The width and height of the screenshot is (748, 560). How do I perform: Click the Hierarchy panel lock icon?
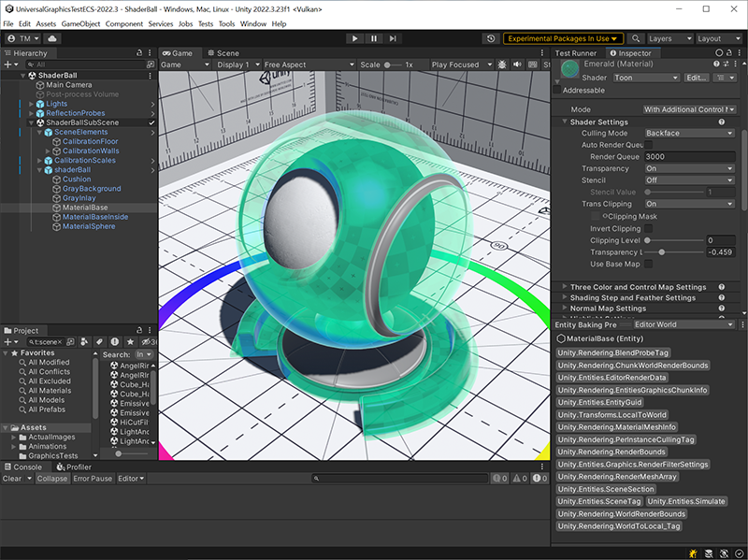click(139, 53)
